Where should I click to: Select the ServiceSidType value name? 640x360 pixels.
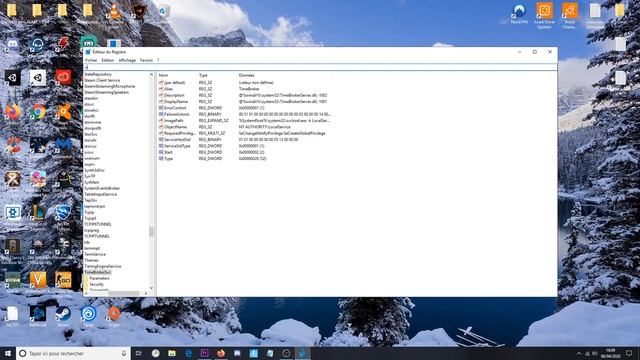point(177,146)
